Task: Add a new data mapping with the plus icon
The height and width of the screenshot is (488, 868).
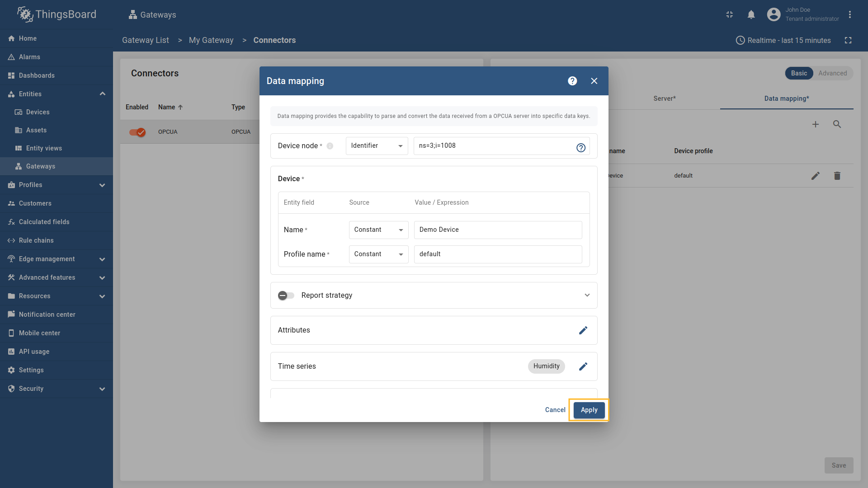Action: coord(816,124)
